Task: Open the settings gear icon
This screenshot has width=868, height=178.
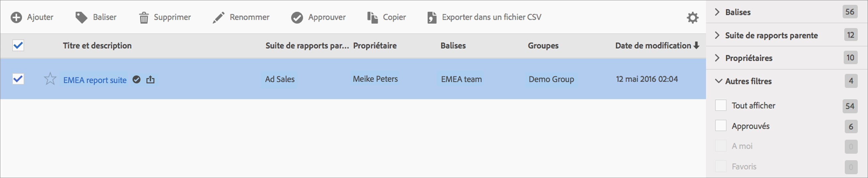Action: pyautogui.click(x=692, y=18)
